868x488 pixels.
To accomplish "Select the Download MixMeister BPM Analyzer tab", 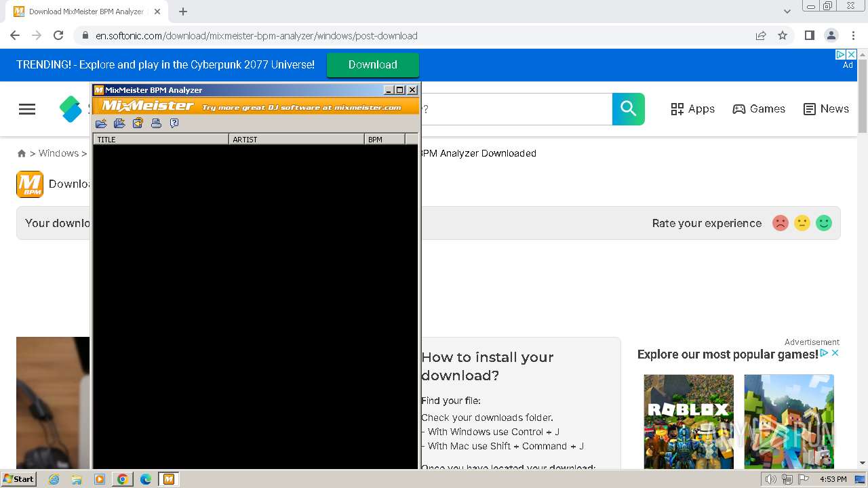I will pyautogui.click(x=87, y=12).
